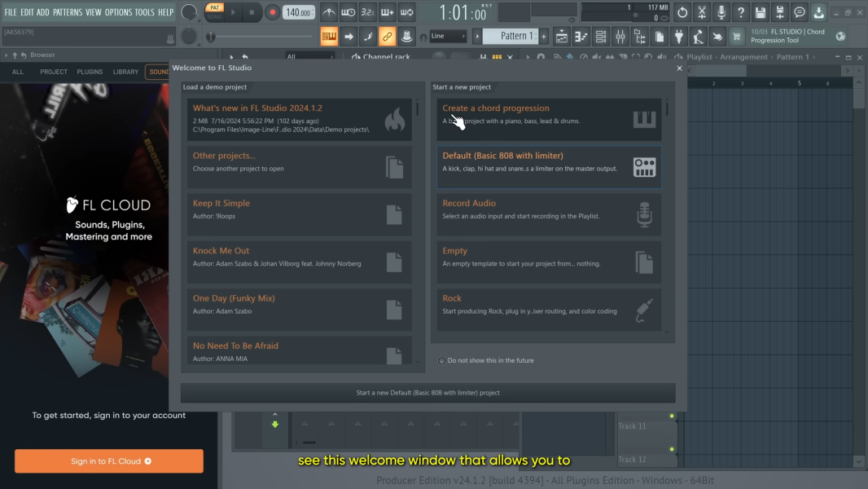Click the Play transport button
868x489 pixels.
pos(233,12)
